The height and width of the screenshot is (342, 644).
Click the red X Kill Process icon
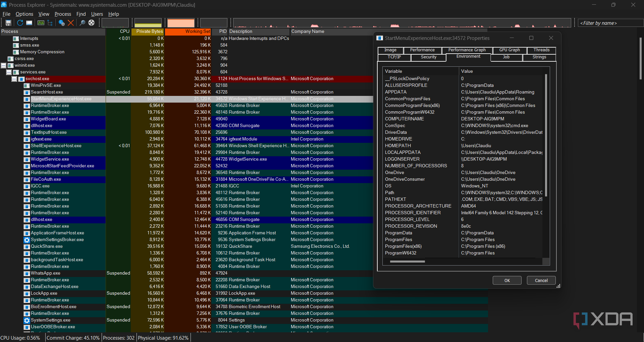point(71,23)
